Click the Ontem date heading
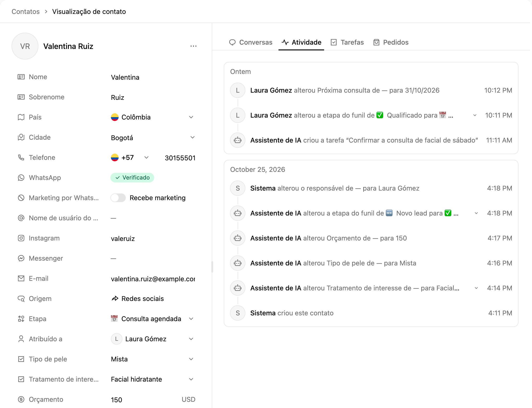 (x=240, y=72)
